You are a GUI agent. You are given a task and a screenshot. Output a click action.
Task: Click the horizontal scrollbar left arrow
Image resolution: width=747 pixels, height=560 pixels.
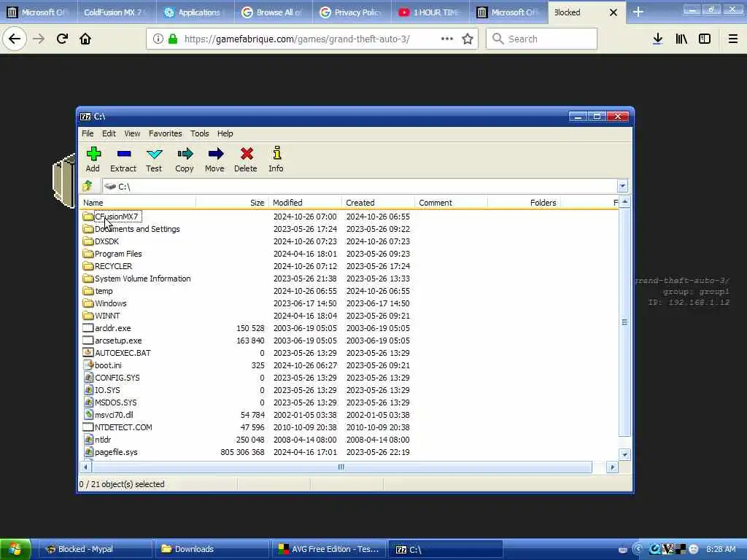point(85,467)
